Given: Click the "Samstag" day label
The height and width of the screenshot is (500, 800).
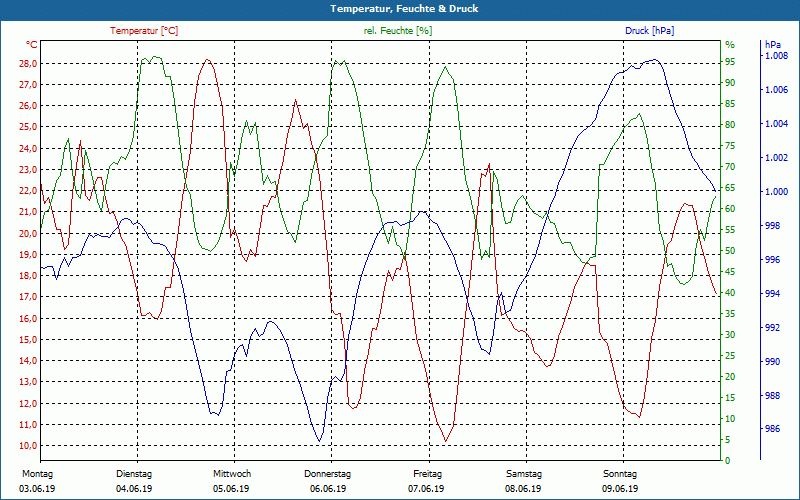Looking at the screenshot, I should tap(523, 474).
